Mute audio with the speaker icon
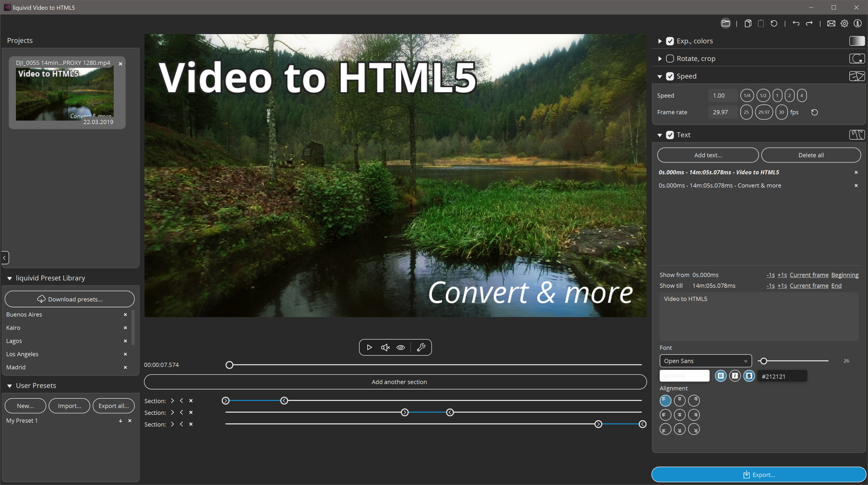The height and width of the screenshot is (485, 868). click(x=385, y=347)
